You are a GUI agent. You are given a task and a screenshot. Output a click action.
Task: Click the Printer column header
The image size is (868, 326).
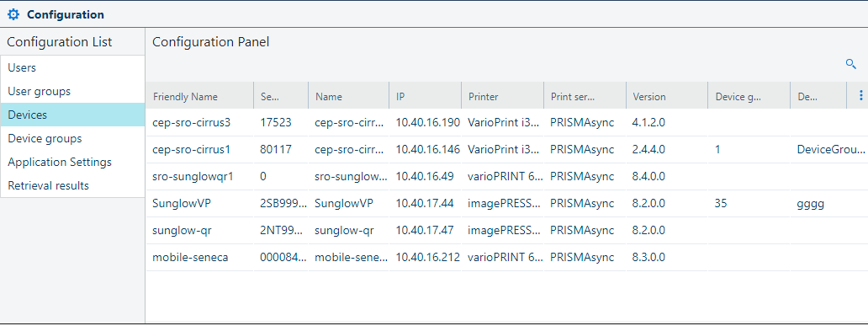click(503, 96)
